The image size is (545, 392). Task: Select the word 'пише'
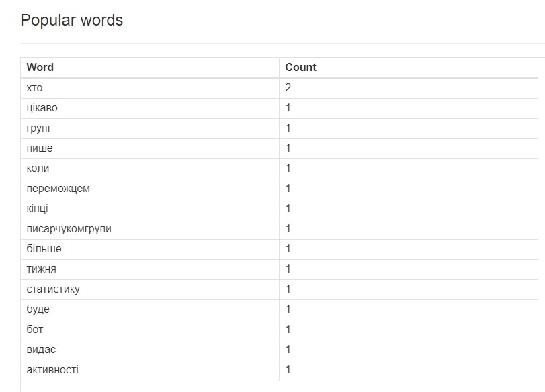click(40, 148)
